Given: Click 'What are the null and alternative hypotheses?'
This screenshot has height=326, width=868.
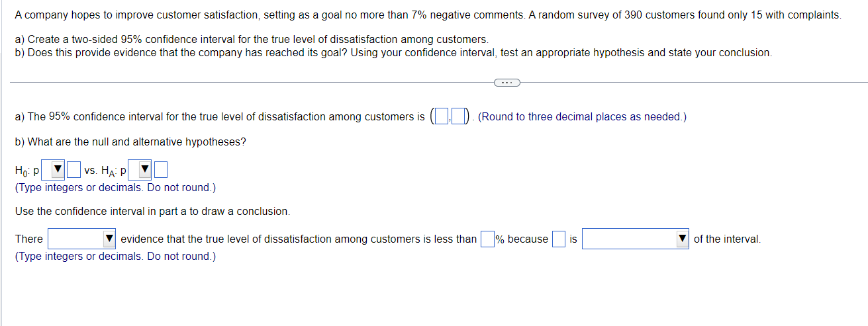Looking at the screenshot, I should pos(130,142).
